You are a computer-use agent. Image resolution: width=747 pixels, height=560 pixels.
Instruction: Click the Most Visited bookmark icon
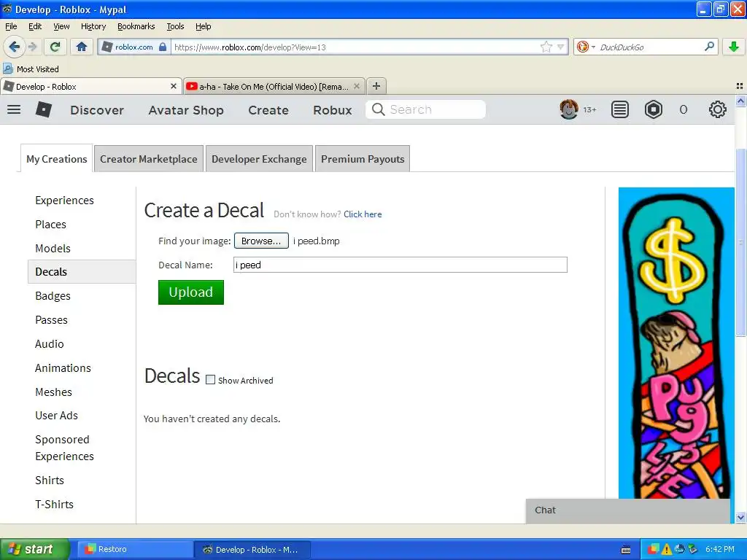click(x=7, y=69)
